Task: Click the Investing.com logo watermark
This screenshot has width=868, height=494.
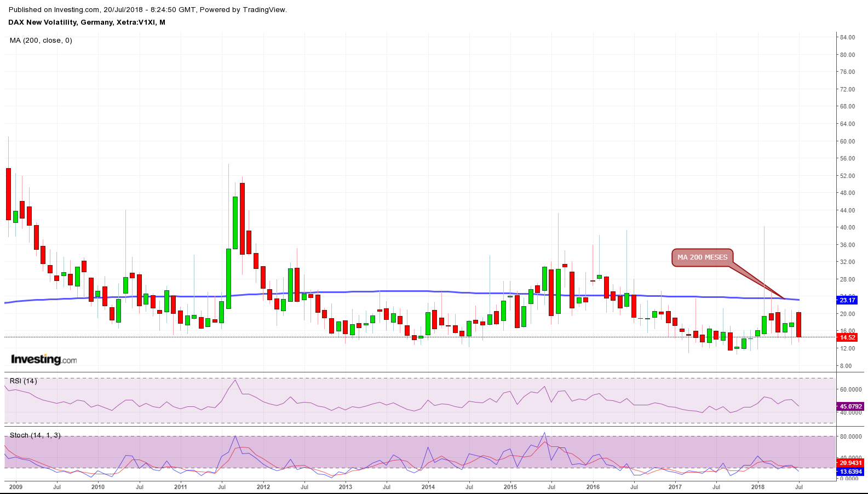Action: [44, 359]
